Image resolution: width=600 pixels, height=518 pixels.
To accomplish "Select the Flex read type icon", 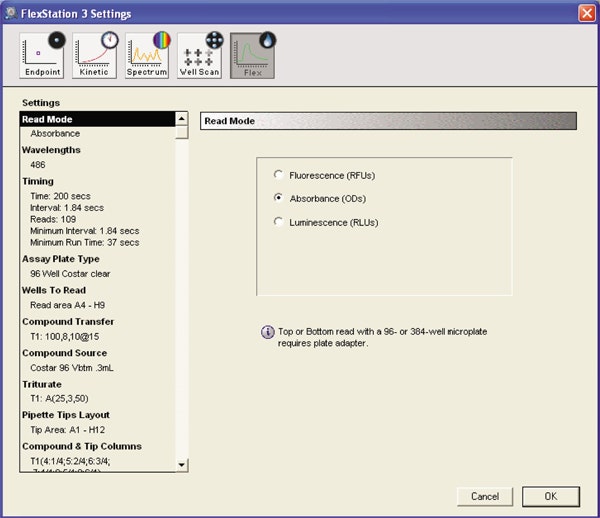I will [252, 55].
